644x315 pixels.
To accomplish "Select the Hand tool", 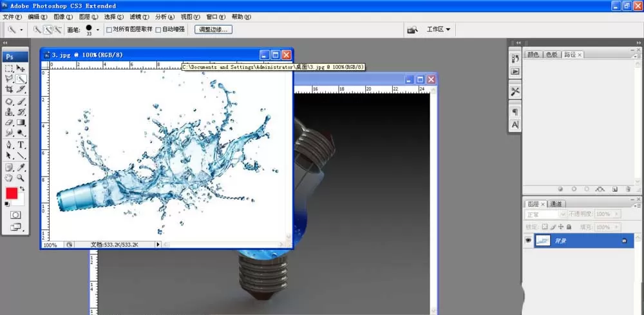I will (10, 178).
